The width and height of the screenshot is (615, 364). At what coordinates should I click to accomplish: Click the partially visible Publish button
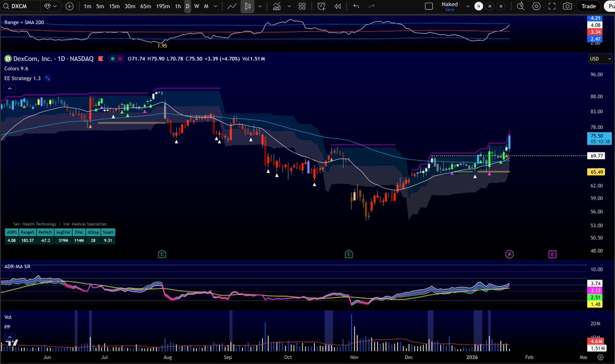609,6
